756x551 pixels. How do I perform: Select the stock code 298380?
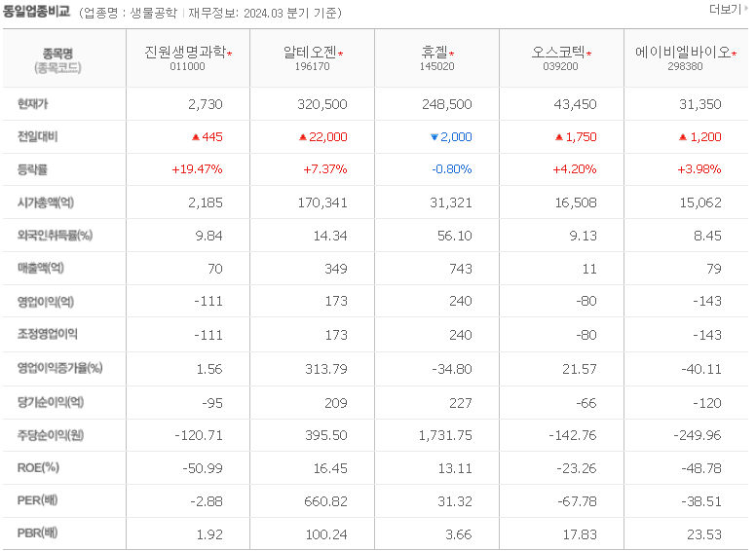click(685, 66)
